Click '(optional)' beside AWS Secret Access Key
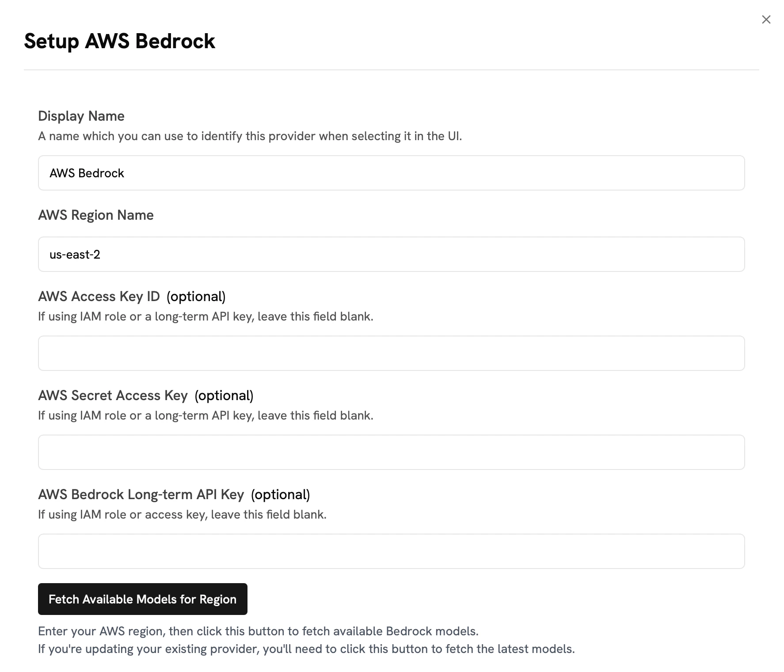784x672 pixels. tap(224, 396)
